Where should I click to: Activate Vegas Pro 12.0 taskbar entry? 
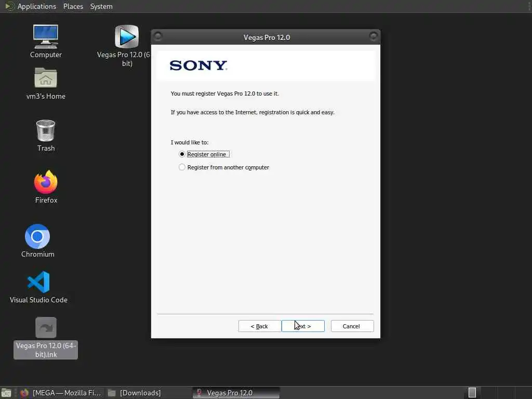click(236, 393)
